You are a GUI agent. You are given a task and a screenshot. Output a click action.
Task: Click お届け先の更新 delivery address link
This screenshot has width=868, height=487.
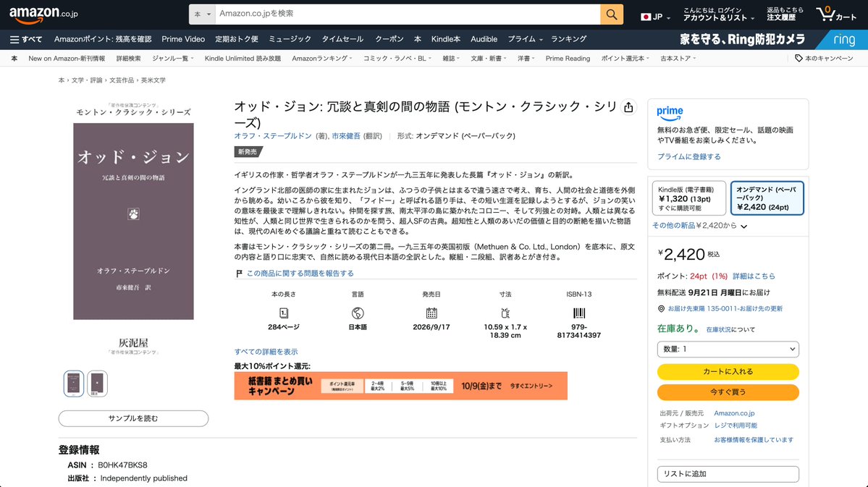coord(725,309)
